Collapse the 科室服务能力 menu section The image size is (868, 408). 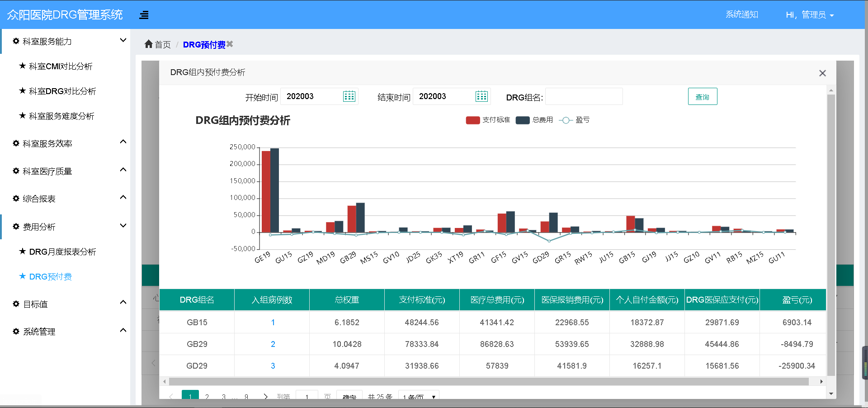[x=123, y=41]
